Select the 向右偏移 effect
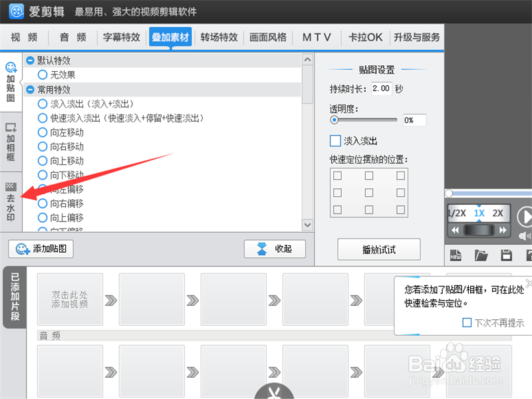Image resolution: width=532 pixels, height=399 pixels. pyautogui.click(x=43, y=203)
